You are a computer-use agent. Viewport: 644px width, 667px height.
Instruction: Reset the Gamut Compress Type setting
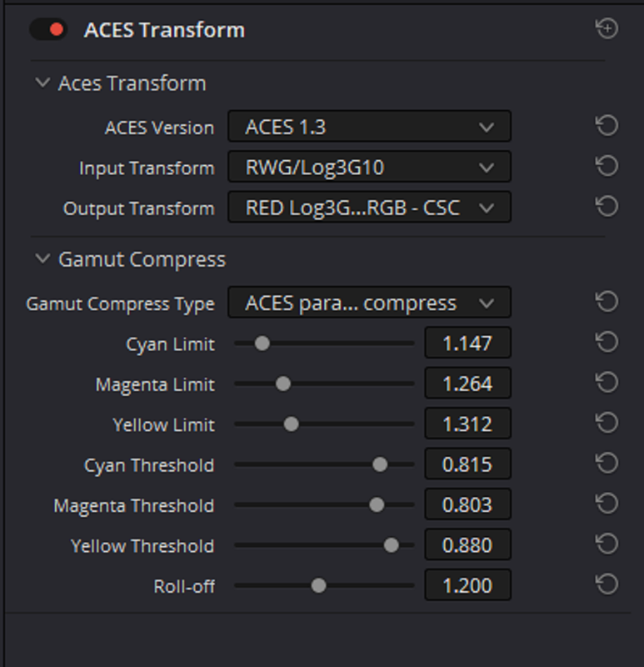(x=607, y=302)
